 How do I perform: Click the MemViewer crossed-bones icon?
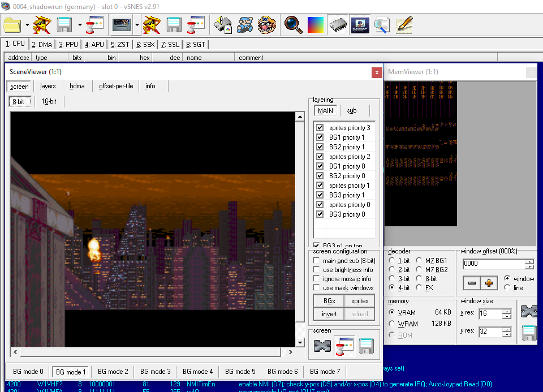529,311
